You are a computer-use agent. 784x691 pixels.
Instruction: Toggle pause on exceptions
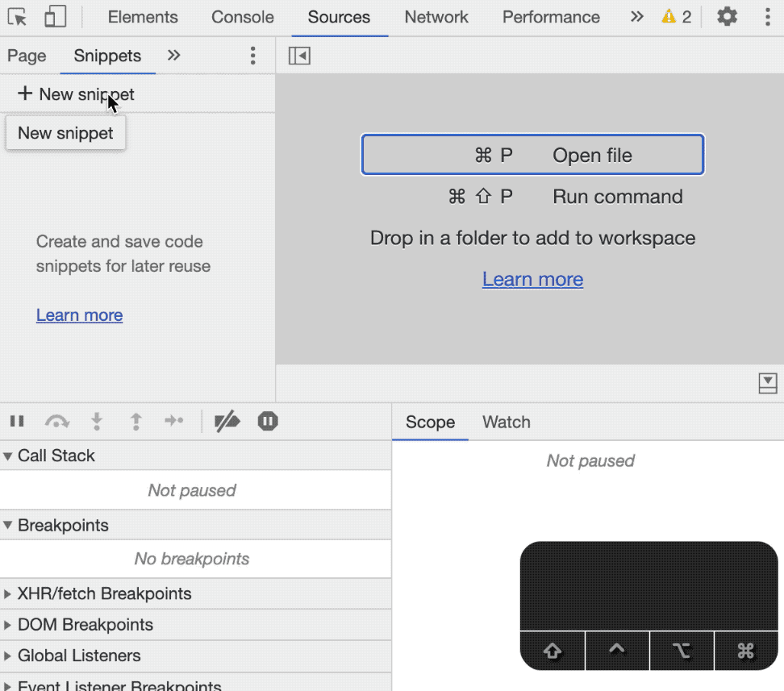click(x=268, y=421)
